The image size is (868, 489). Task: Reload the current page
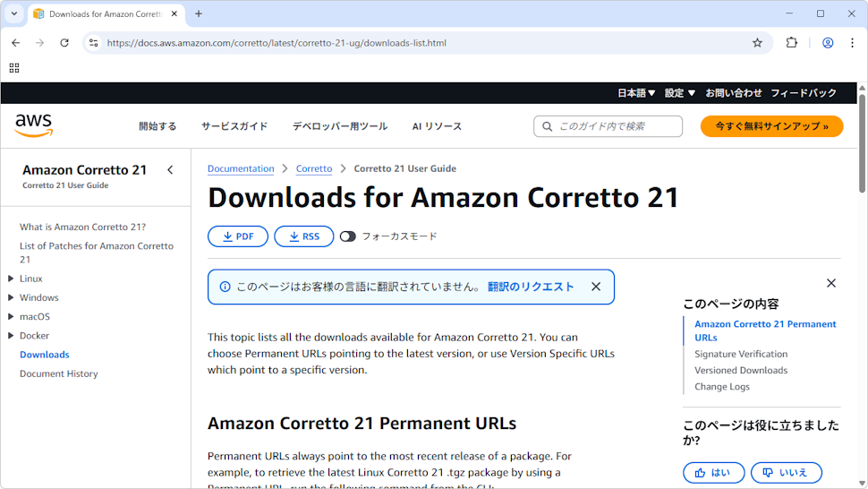pyautogui.click(x=64, y=43)
